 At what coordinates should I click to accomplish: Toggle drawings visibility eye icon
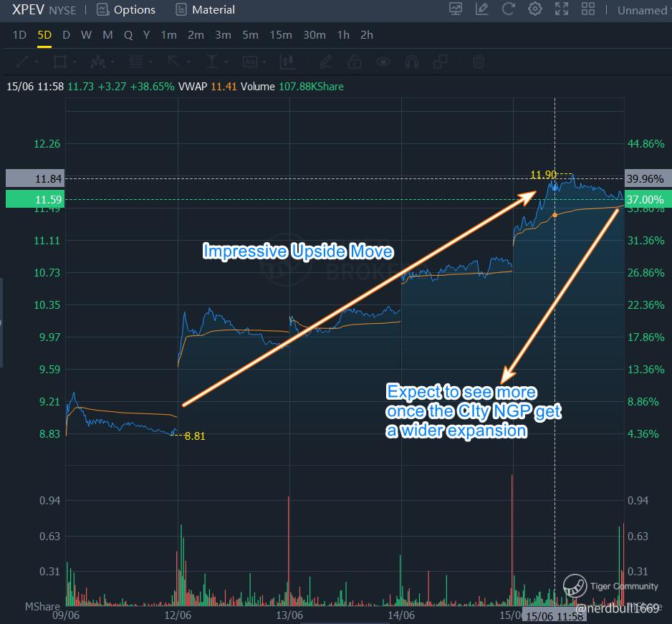tap(383, 62)
